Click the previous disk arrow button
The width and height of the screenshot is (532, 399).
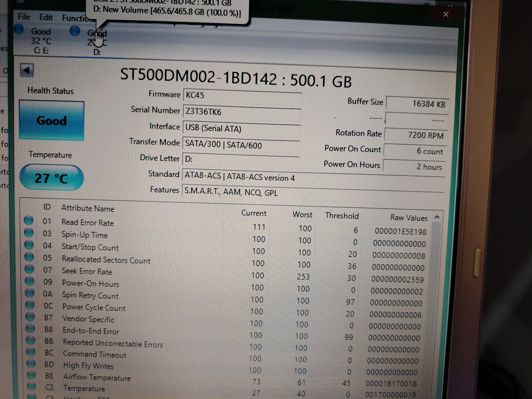(27, 70)
